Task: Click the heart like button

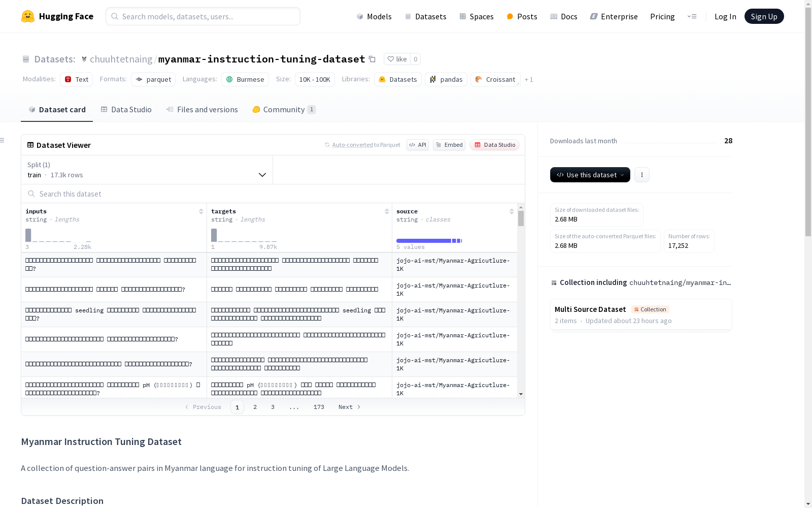Action: tap(397, 59)
